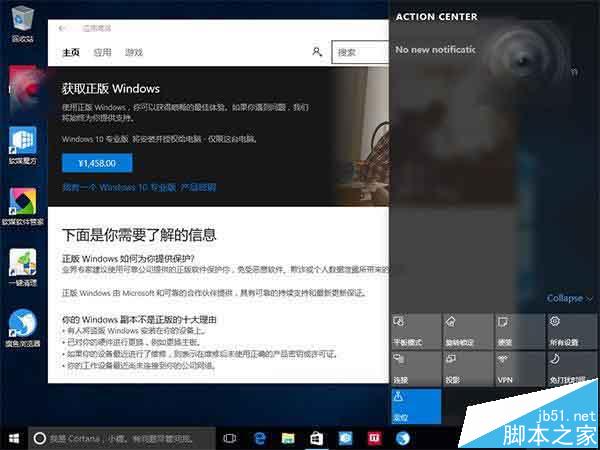This screenshot has width=600, height=450.
Task: Click the 你的 Windows 副本不是正版的十大理由 subheading
Action: click(x=139, y=320)
